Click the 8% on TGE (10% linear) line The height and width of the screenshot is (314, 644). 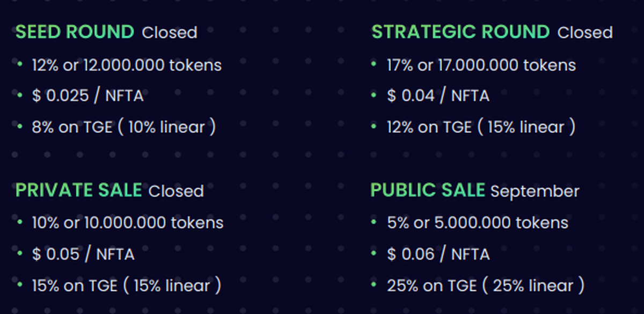pyautogui.click(x=124, y=128)
